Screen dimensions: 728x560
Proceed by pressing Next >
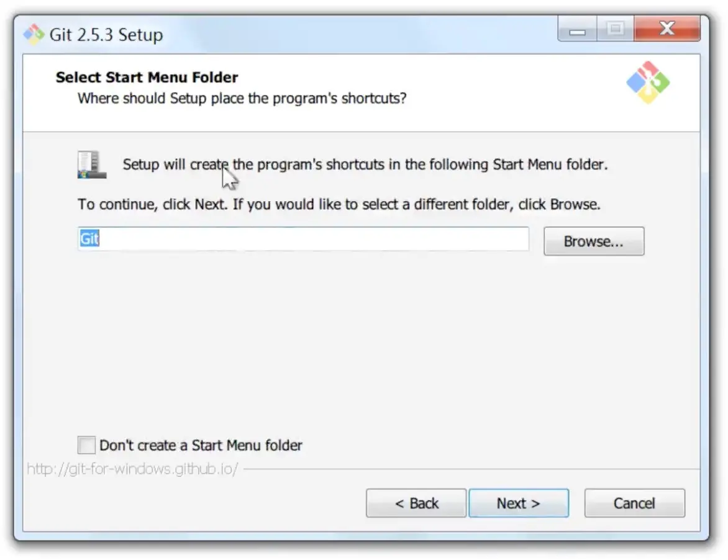tap(518, 503)
